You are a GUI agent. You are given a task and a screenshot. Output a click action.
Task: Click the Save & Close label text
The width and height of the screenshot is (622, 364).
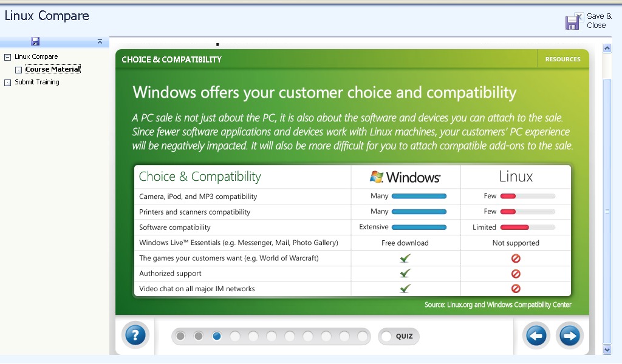pyautogui.click(x=599, y=21)
